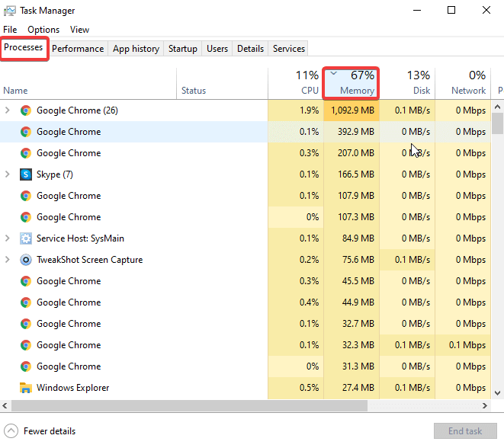The width and height of the screenshot is (504, 448).
Task: Click the Fewer details link text
Action: pyautogui.click(x=50, y=431)
